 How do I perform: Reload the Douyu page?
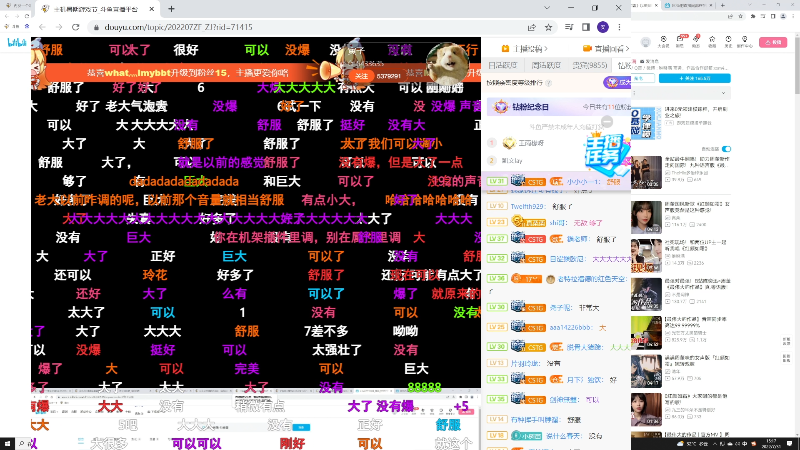(76, 27)
